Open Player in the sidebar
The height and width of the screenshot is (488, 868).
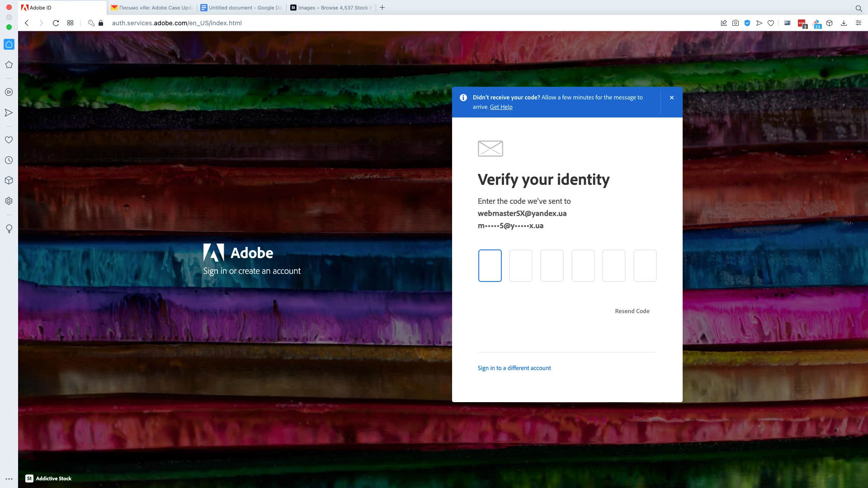pos(9,92)
